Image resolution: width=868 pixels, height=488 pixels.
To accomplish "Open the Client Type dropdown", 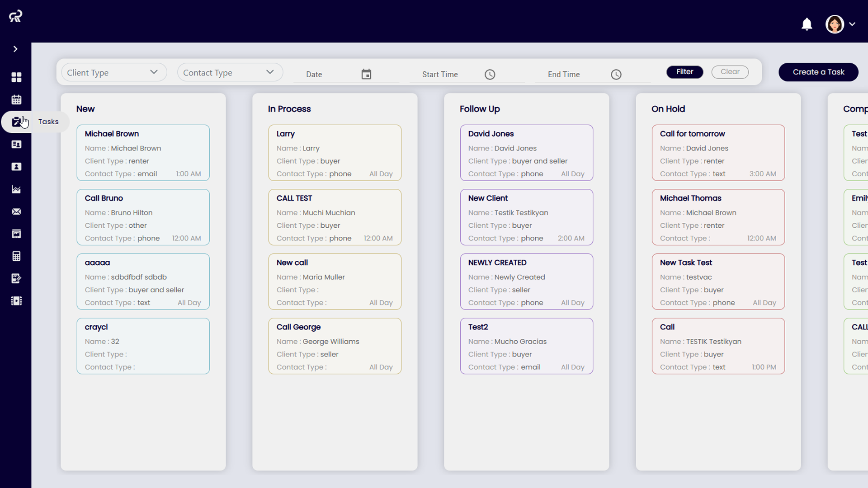I will point(113,72).
